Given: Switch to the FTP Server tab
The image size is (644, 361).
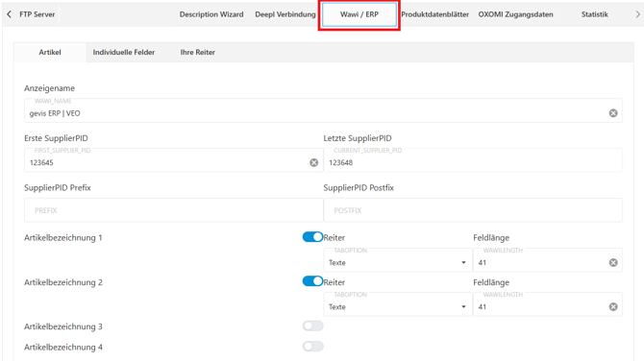Looking at the screenshot, I should (x=37, y=14).
